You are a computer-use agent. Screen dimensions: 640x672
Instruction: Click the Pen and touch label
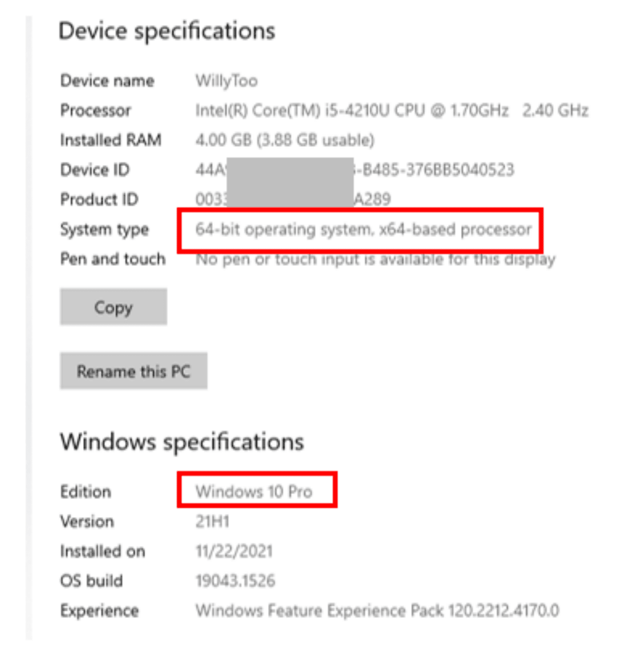click(113, 259)
